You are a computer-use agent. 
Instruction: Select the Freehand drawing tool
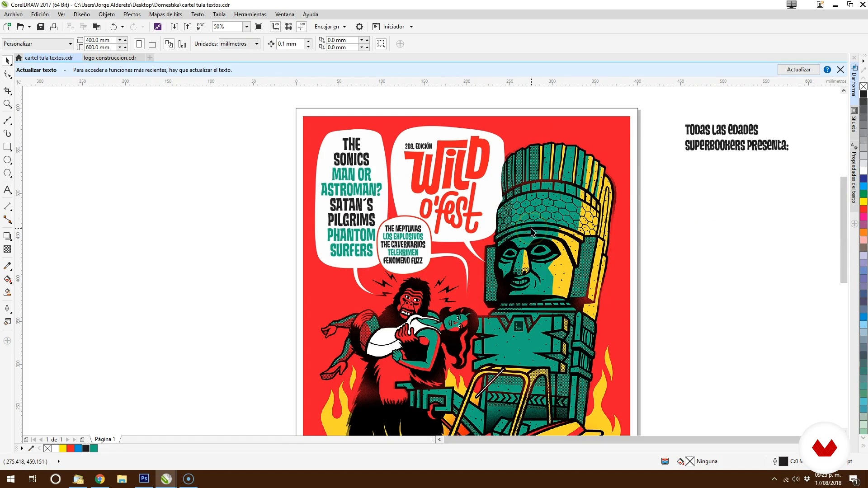click(7, 121)
